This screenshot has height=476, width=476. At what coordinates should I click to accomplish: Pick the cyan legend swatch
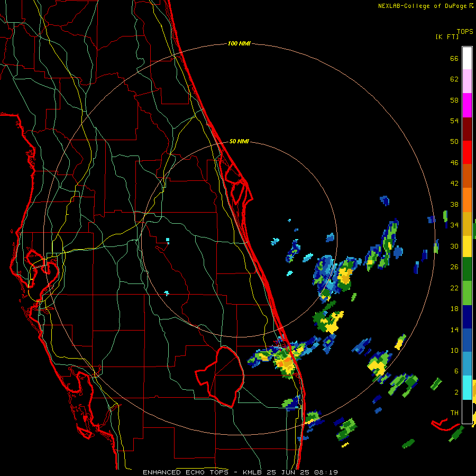467,388
